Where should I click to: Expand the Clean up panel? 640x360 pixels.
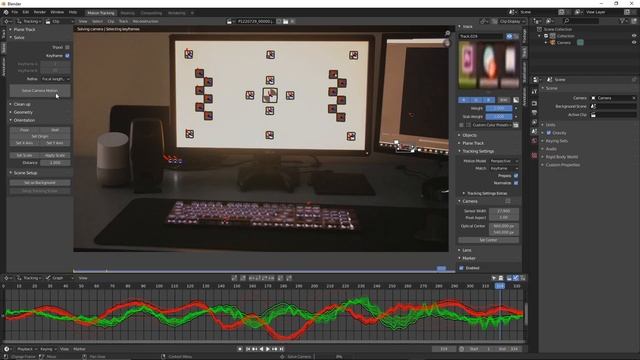coord(21,104)
